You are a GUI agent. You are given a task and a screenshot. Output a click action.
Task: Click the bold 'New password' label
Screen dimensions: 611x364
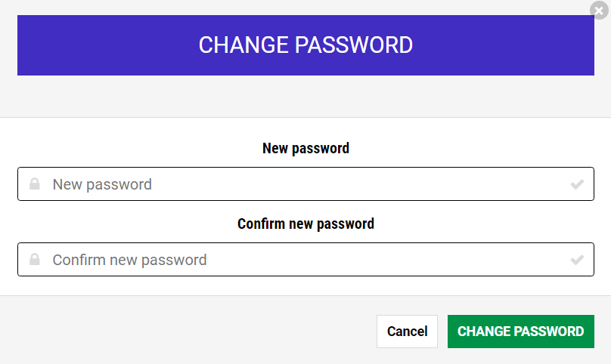point(305,148)
